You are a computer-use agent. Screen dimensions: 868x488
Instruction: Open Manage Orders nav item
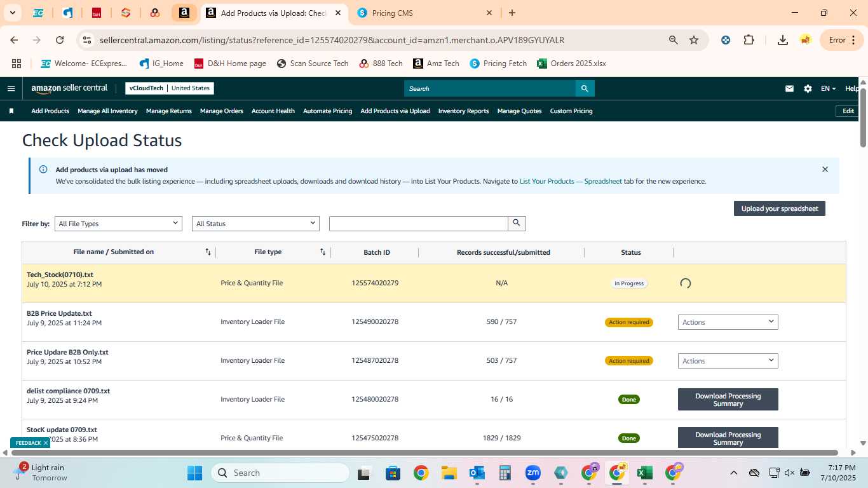coord(222,111)
